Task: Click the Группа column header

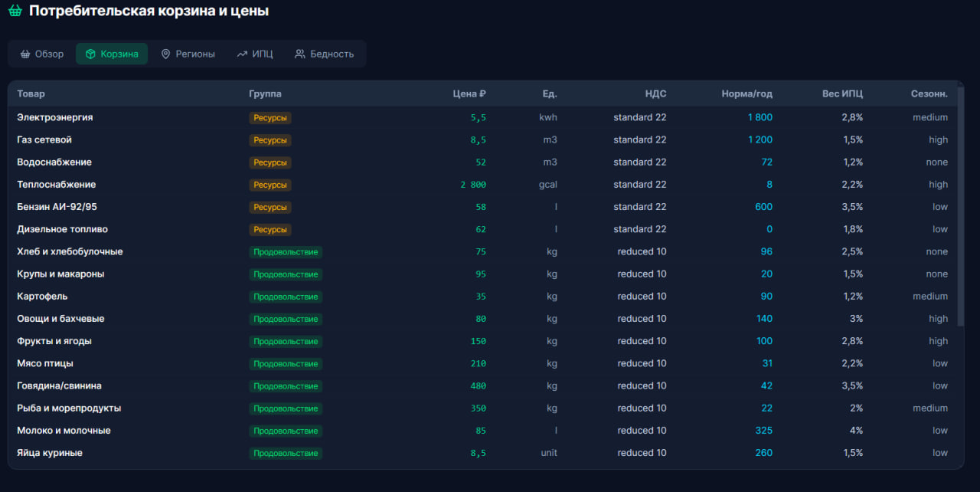Action: click(265, 94)
